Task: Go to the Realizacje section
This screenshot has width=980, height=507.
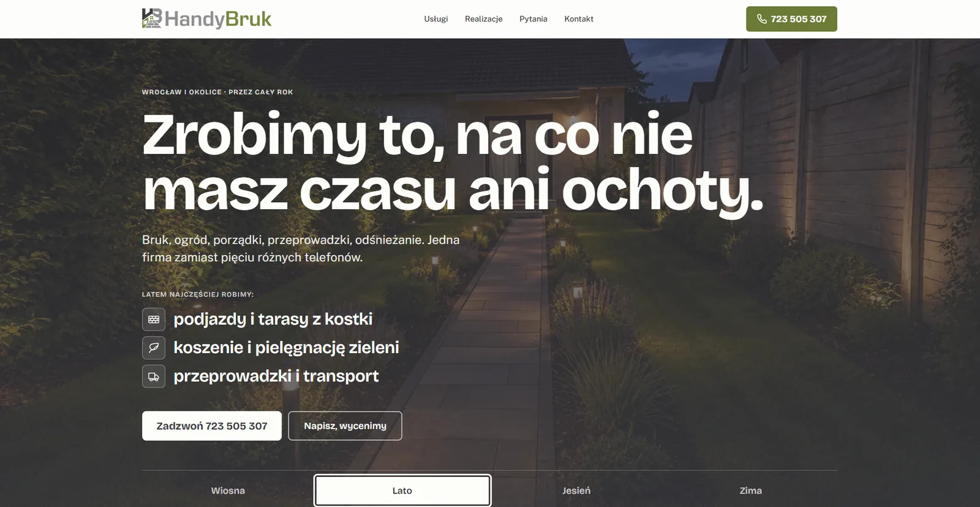Action: [x=484, y=19]
